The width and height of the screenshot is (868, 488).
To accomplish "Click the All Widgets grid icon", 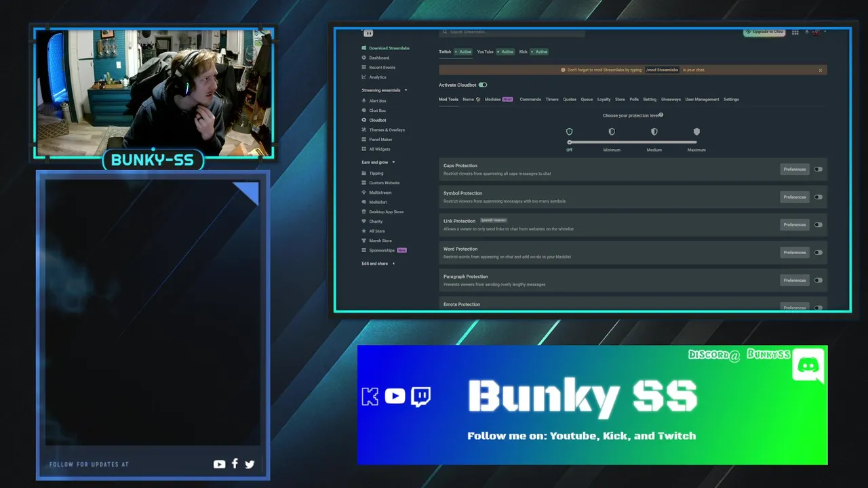I will [x=364, y=149].
